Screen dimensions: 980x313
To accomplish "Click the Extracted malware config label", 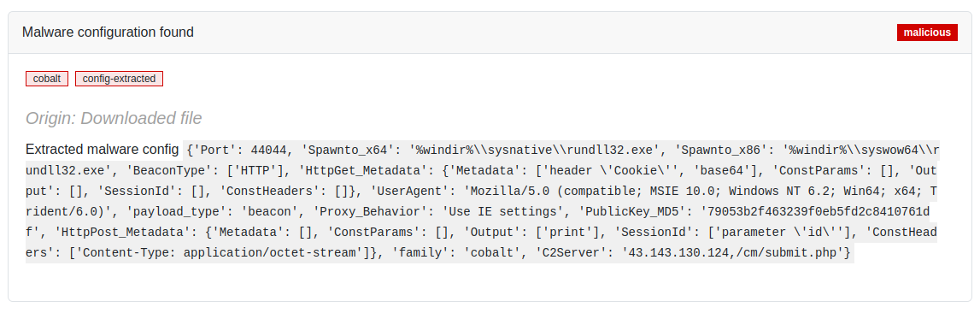I will tap(102, 150).
